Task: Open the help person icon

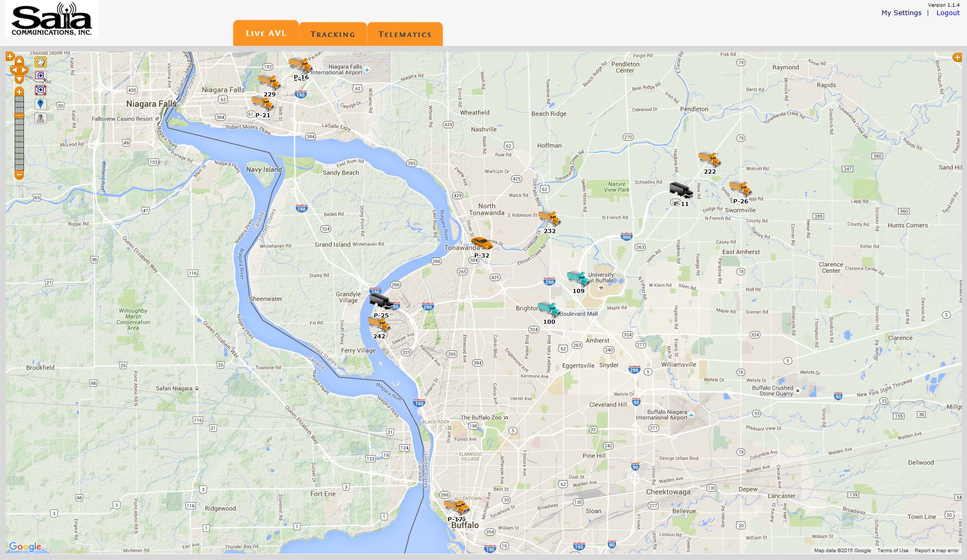Action: click(x=41, y=118)
